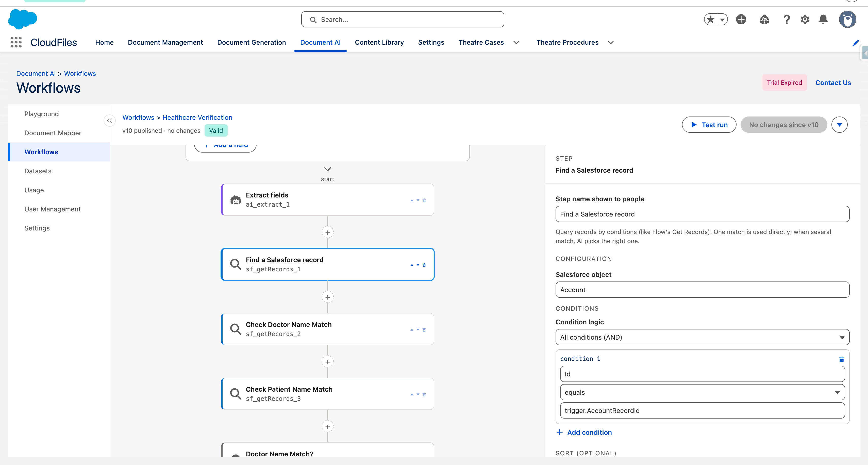Expand Theatre Procedures tab menu chevron
Image resolution: width=868 pixels, height=465 pixels.
point(611,42)
